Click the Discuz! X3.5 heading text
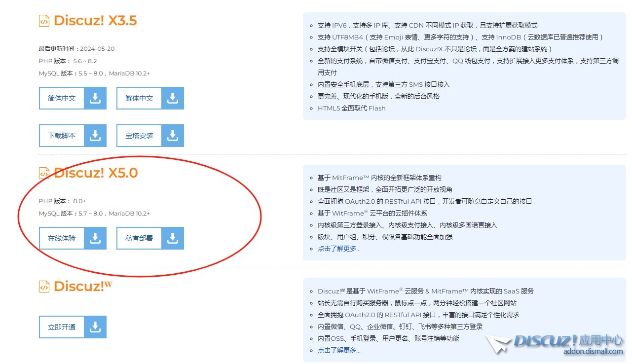 click(95, 21)
